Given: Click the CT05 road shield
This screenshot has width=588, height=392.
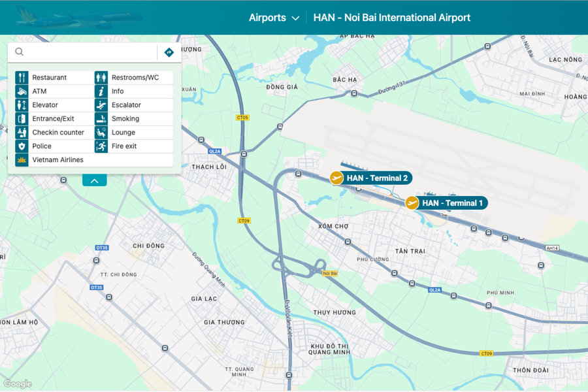Looking at the screenshot, I should pos(242,118).
